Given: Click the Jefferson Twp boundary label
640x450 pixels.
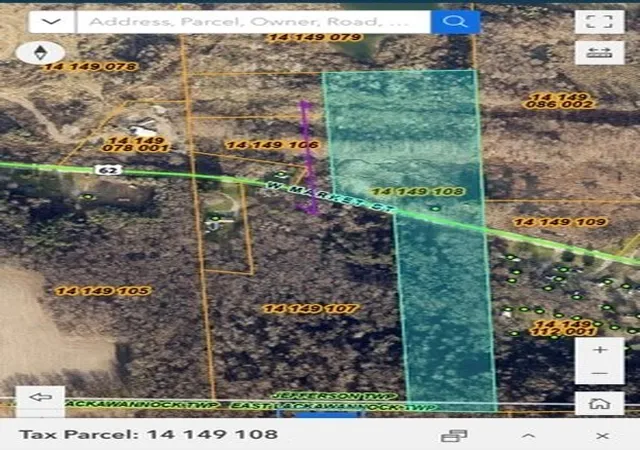Looking at the screenshot, I should [334, 396].
